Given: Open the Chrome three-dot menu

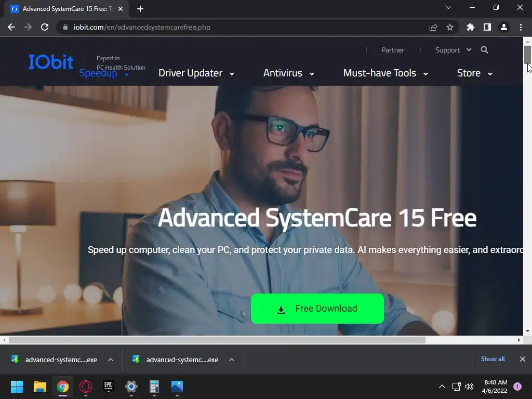Looking at the screenshot, I should (x=521, y=27).
